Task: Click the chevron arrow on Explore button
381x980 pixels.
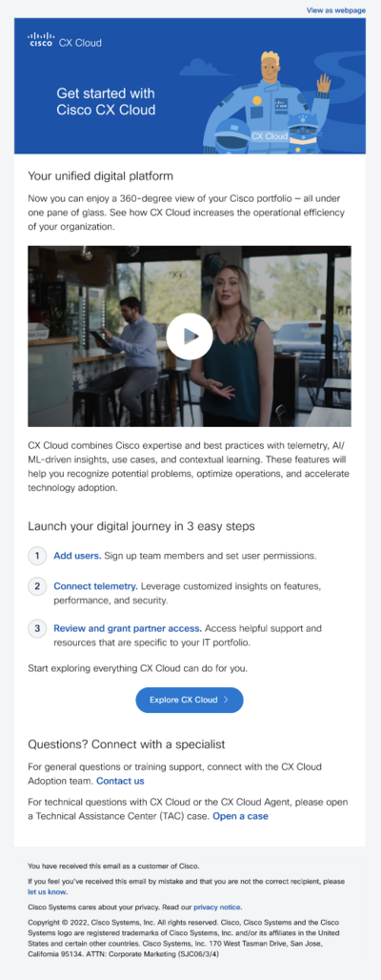Action: (226, 700)
